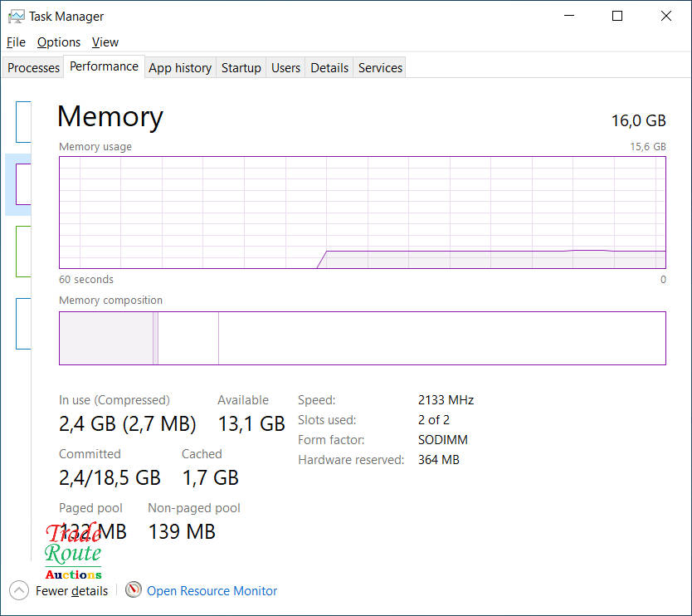Click the Memory usage graph
This screenshot has height=616, width=692.
(363, 213)
